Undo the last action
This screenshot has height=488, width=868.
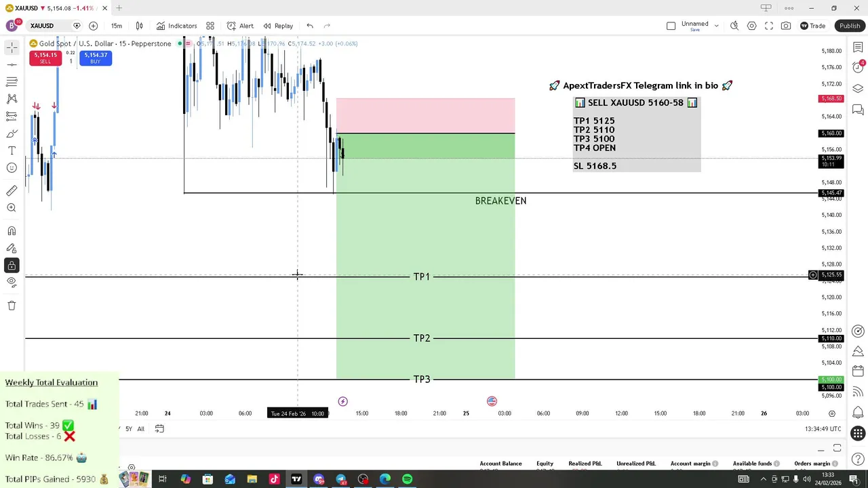click(x=310, y=26)
